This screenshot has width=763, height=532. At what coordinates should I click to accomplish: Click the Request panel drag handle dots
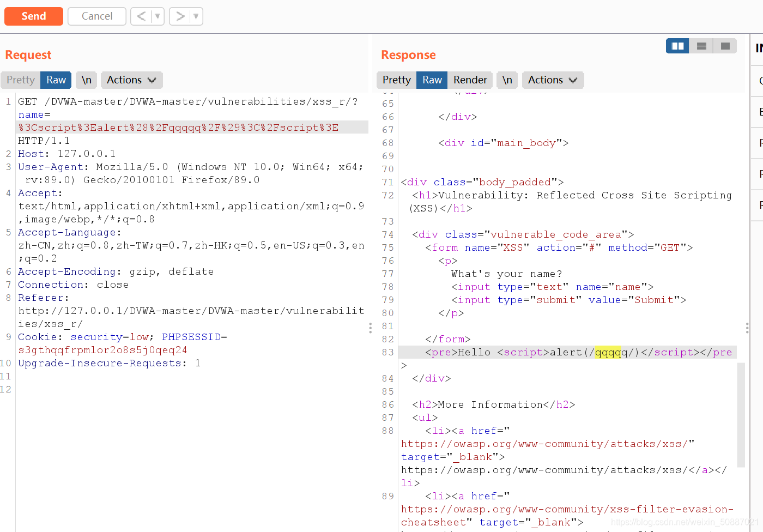click(x=371, y=328)
